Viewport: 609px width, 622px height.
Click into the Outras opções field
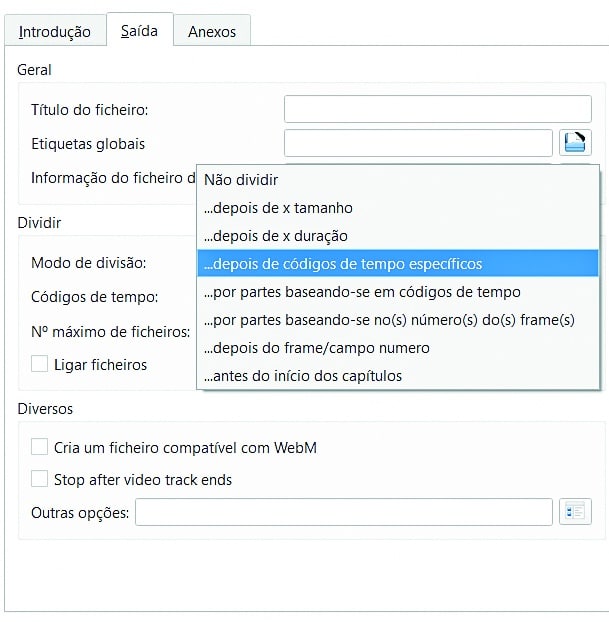(343, 512)
